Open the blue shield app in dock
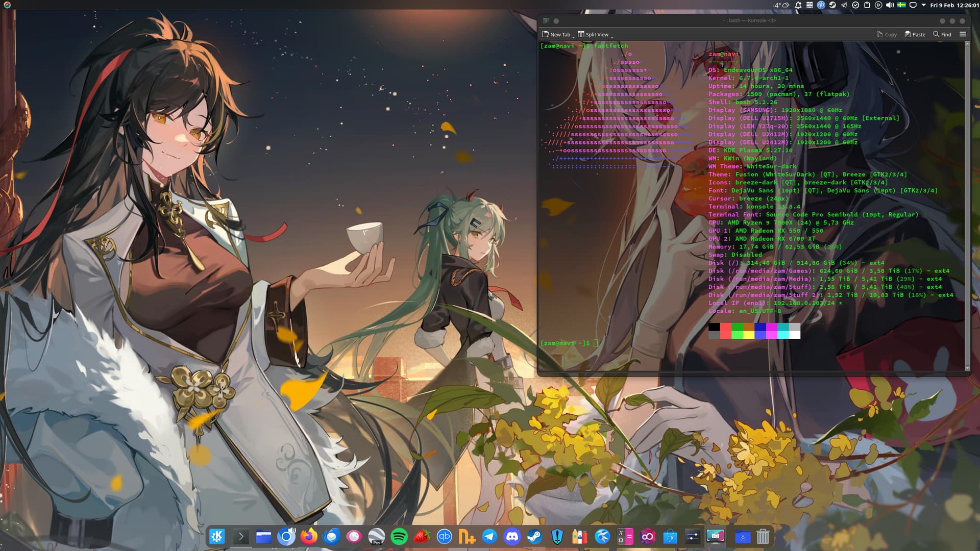 coord(557,537)
